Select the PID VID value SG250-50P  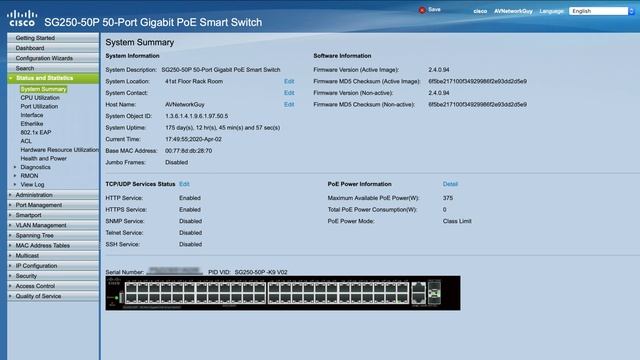261,272
